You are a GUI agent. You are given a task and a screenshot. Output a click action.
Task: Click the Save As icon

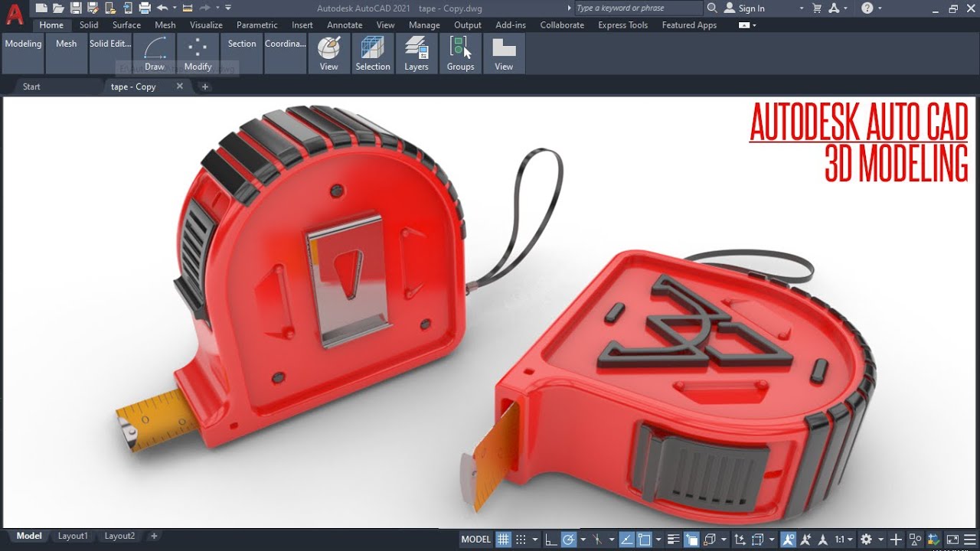(93, 8)
